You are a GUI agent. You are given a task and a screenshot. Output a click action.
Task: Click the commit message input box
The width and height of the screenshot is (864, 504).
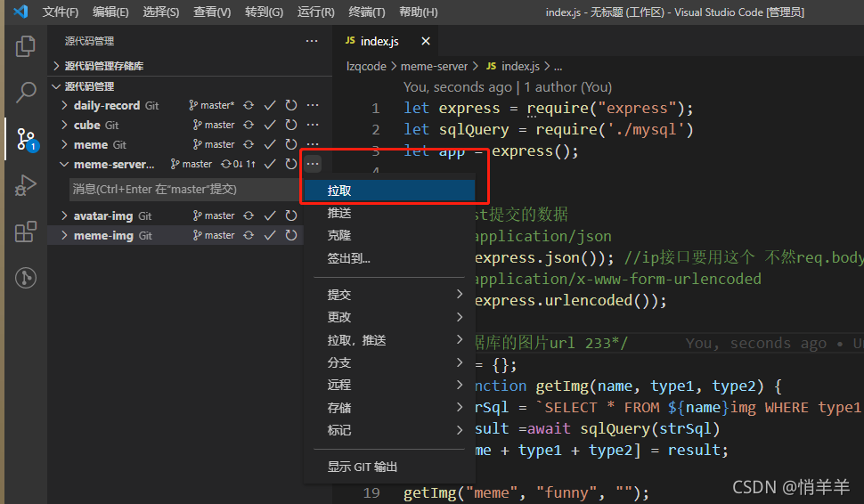click(x=184, y=190)
